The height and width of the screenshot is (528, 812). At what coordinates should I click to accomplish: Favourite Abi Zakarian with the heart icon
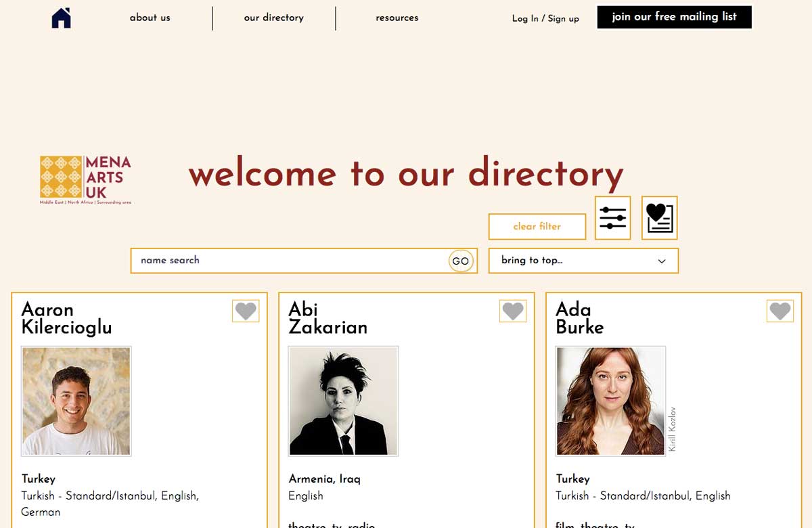[512, 311]
